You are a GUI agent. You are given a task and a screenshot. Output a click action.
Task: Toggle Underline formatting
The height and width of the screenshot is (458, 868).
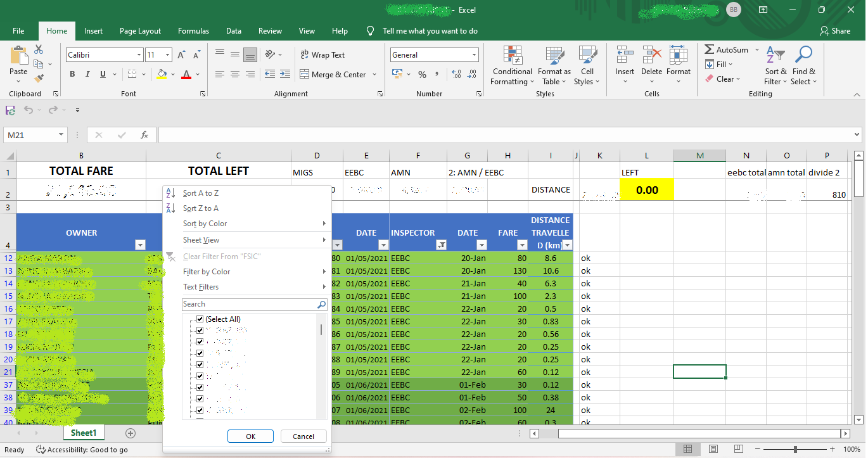[103, 74]
